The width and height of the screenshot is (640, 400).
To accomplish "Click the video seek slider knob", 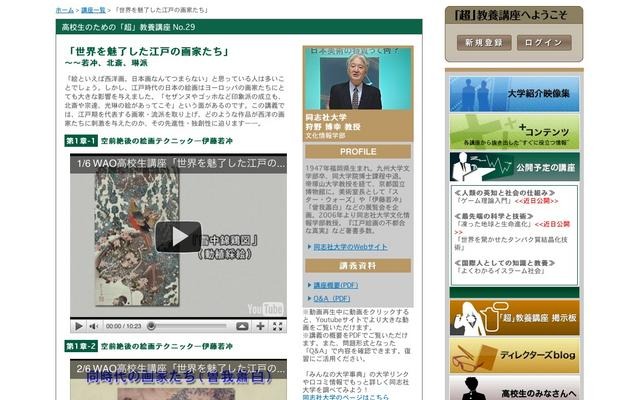I will point(151,326).
